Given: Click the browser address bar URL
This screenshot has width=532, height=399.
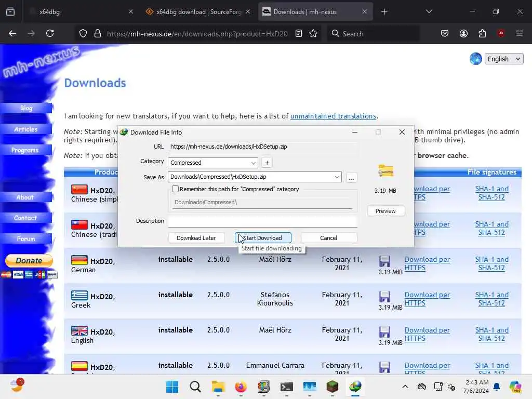Looking at the screenshot, I should 197,34.
